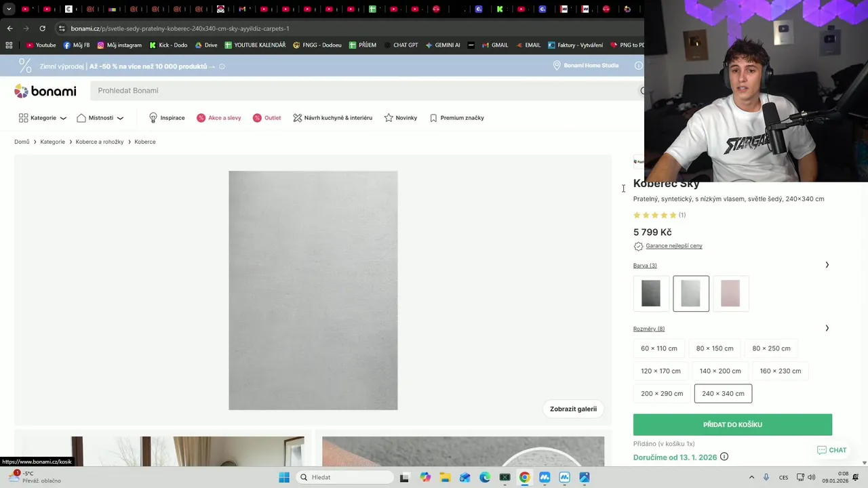
Task: Open the Drive bookmark
Action: (206, 45)
